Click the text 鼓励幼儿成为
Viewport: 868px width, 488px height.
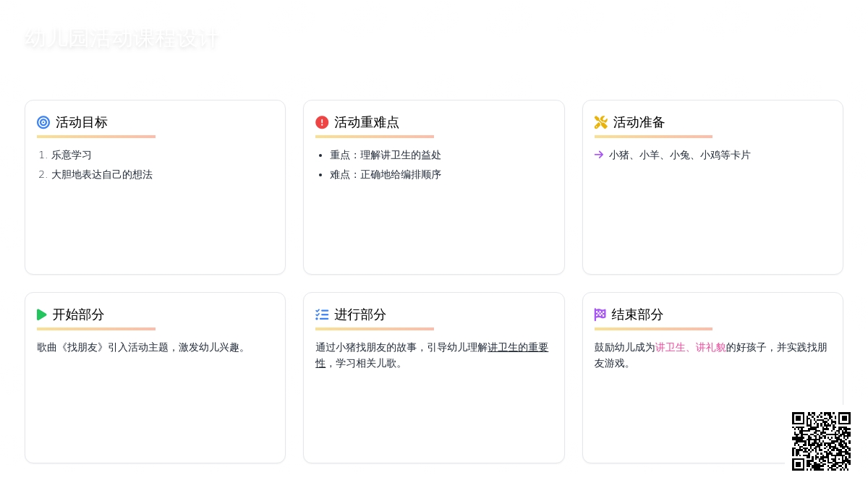coord(625,347)
